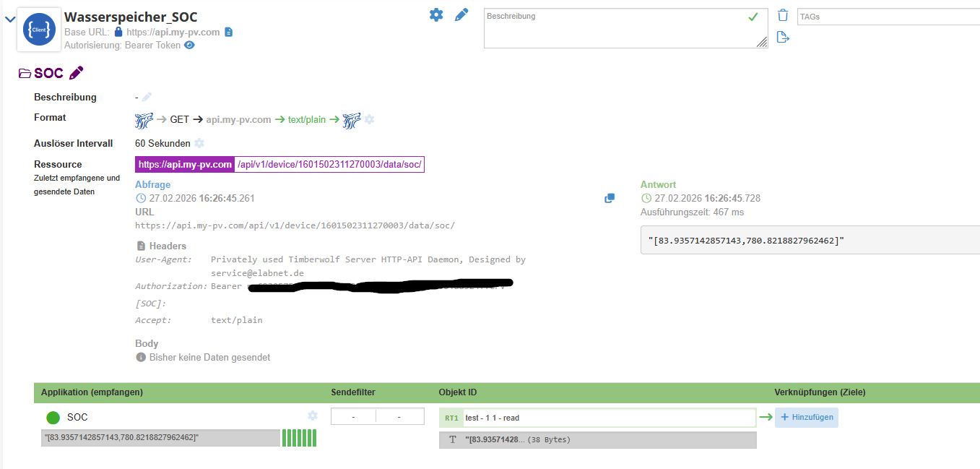Open Wasserspeicher_SOC settings gear

coord(436,14)
